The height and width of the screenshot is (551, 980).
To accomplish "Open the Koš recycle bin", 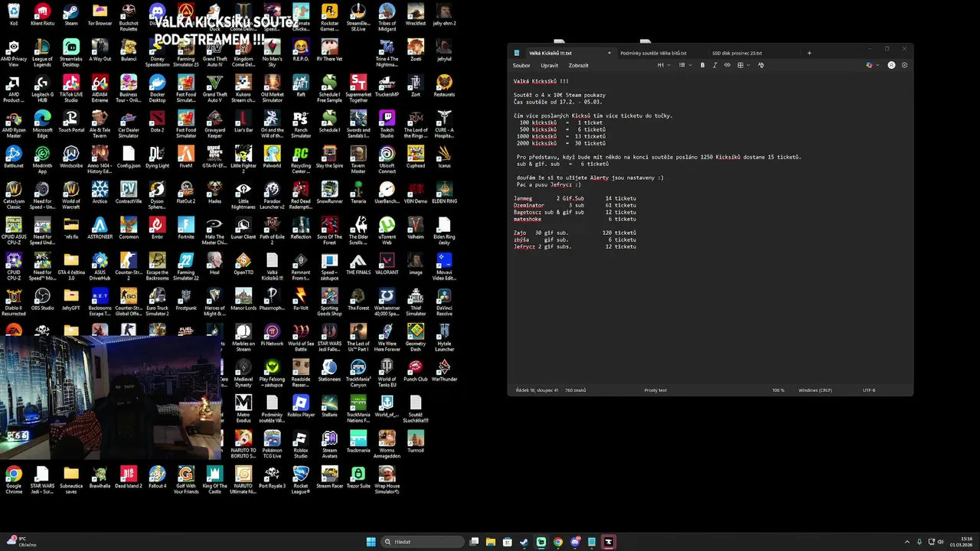I will [x=14, y=15].
